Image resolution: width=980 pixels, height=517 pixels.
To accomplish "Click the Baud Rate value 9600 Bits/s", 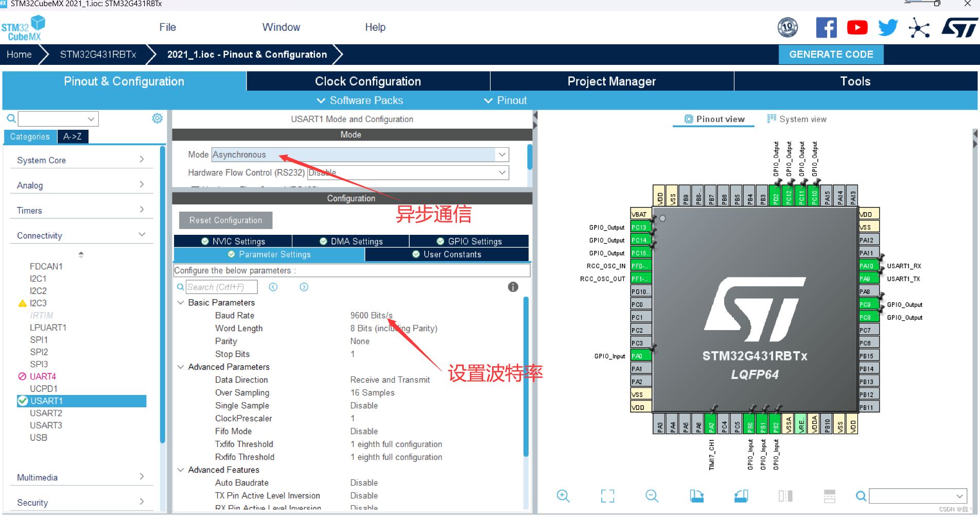I will (x=371, y=315).
